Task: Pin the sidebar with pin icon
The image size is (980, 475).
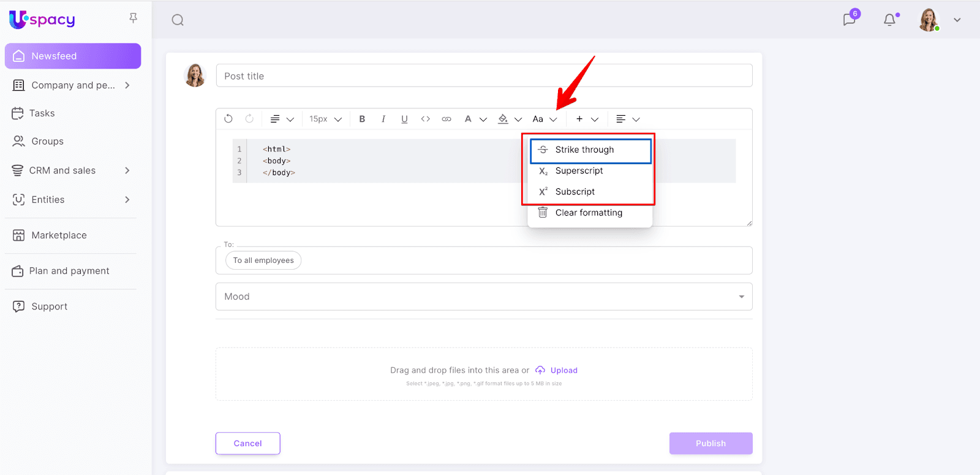Action: 133,18
